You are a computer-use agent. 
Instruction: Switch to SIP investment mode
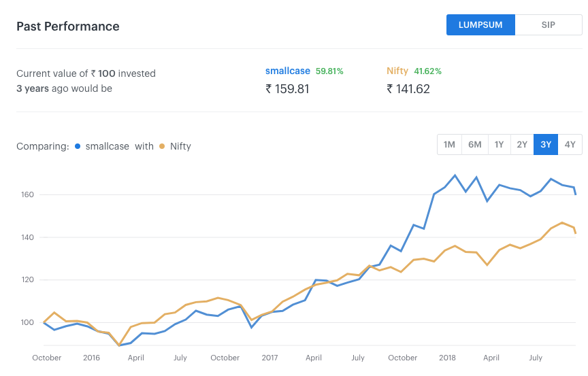549,25
